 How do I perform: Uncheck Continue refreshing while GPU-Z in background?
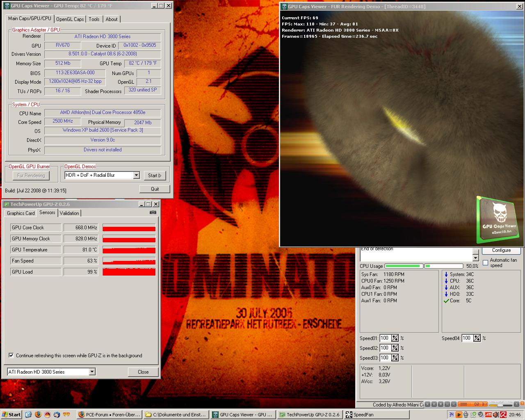coord(11,356)
